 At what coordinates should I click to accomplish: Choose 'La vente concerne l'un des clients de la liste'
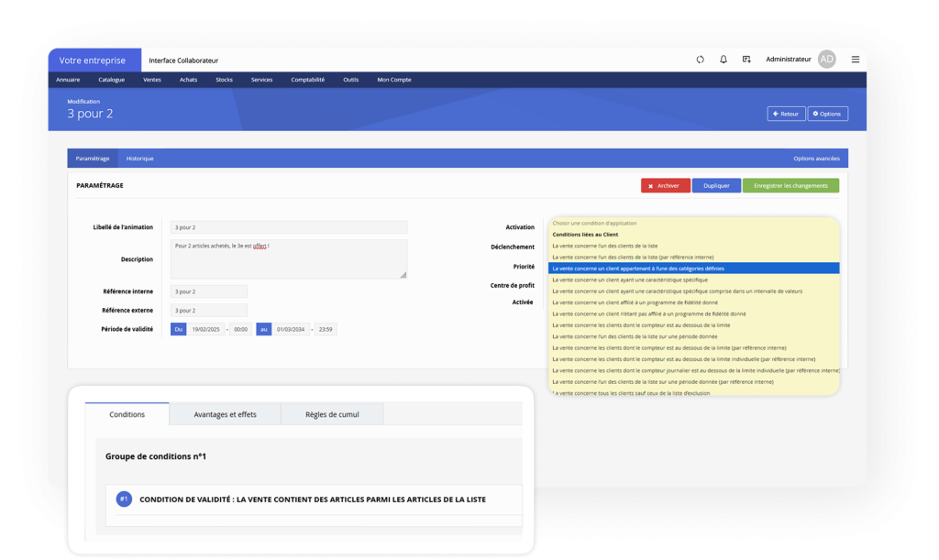(605, 246)
